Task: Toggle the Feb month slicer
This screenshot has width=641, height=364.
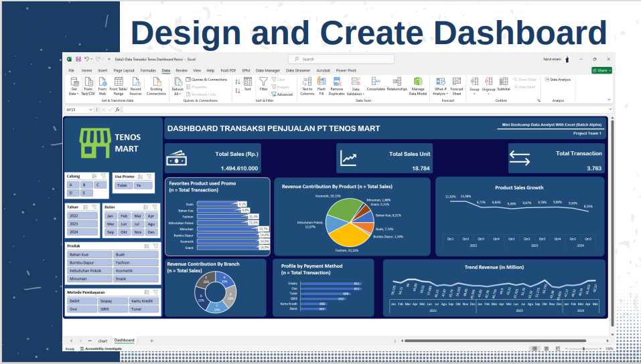Action: tap(124, 215)
